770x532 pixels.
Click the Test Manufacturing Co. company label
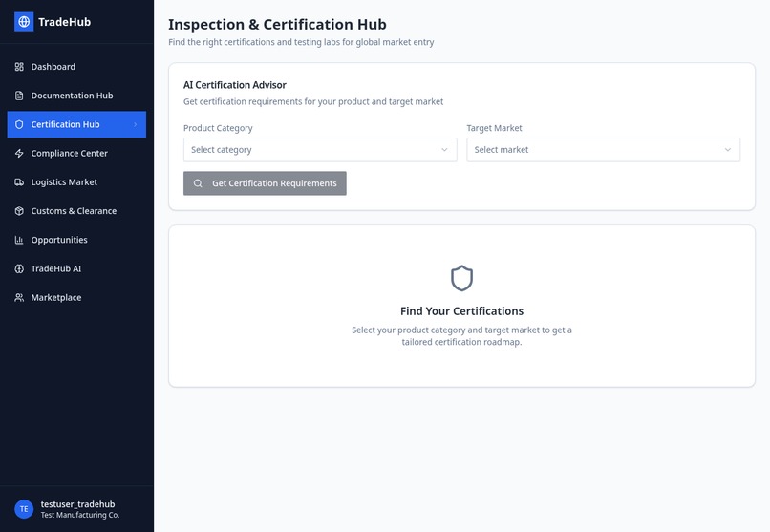80,515
